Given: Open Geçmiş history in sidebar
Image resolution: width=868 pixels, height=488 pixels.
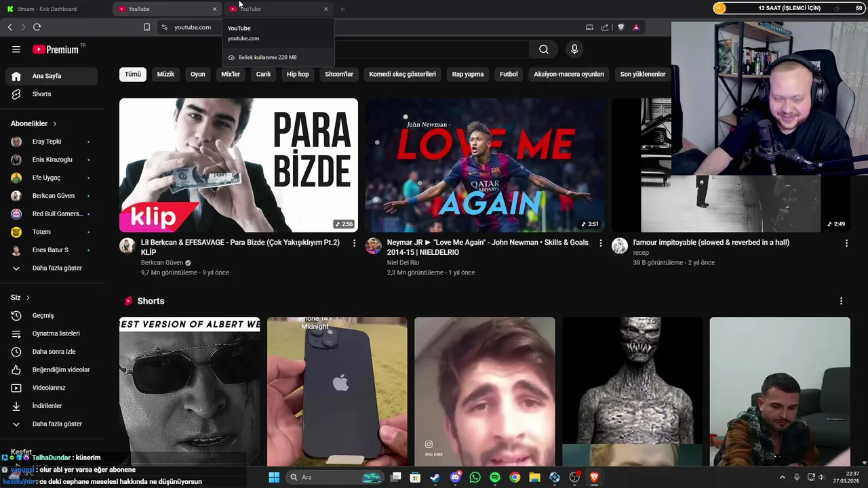Looking at the screenshot, I should [52, 316].
